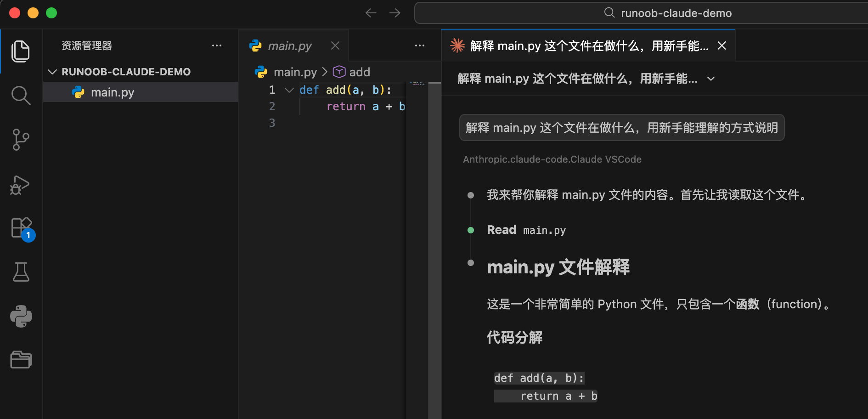The height and width of the screenshot is (419, 868).
Task: Open editor group more actions ellipsis
Action: (419, 46)
